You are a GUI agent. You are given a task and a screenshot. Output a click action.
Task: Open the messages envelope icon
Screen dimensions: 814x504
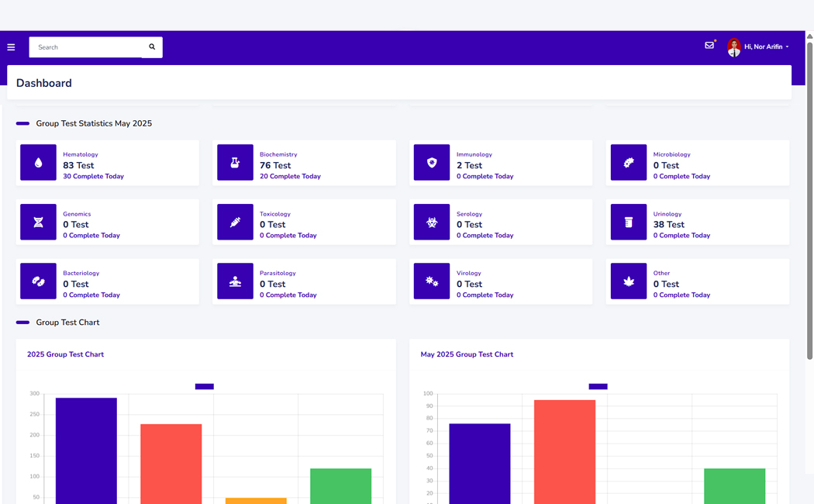pos(709,47)
